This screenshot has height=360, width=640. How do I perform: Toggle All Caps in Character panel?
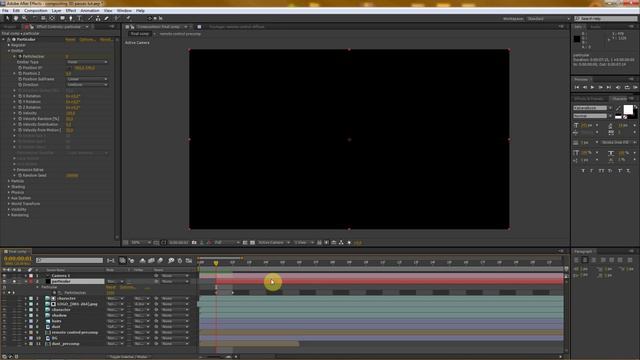tap(601, 171)
